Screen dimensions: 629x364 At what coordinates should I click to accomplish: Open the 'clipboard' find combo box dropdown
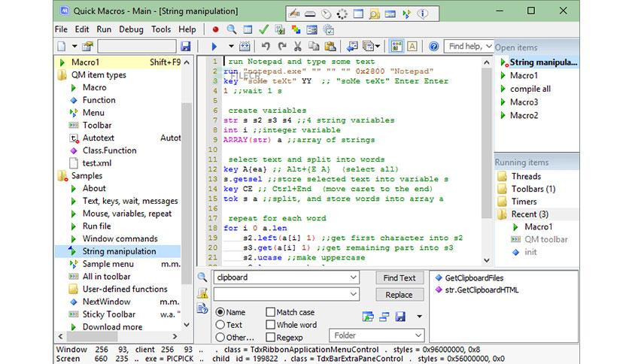pyautogui.click(x=353, y=278)
